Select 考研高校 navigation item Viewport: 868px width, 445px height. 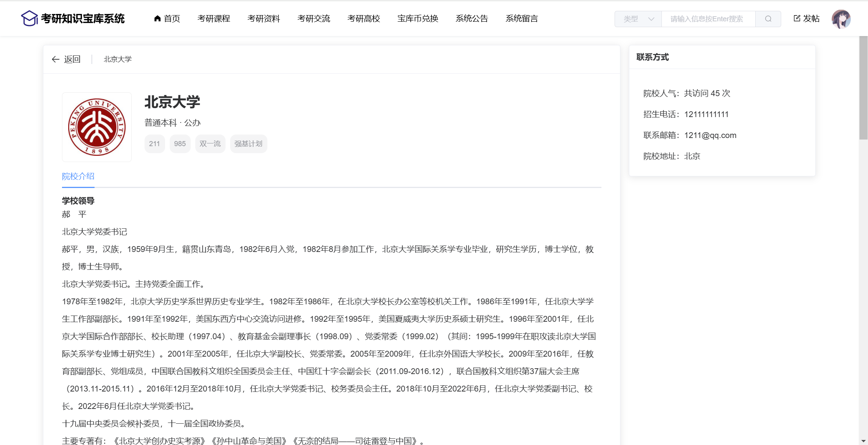pos(363,19)
